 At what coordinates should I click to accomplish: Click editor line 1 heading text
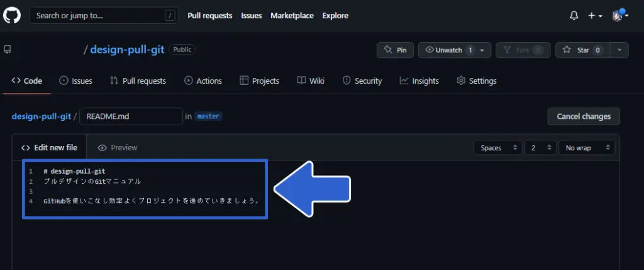point(74,171)
